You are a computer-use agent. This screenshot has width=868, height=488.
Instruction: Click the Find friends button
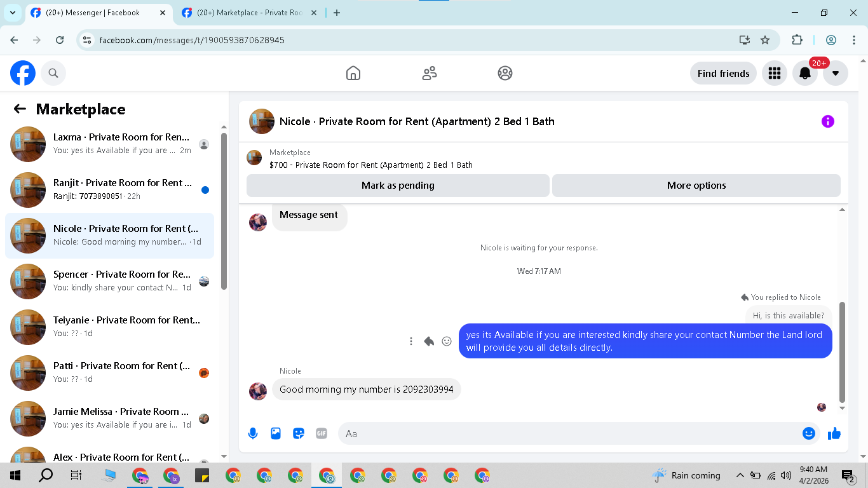[x=723, y=73]
